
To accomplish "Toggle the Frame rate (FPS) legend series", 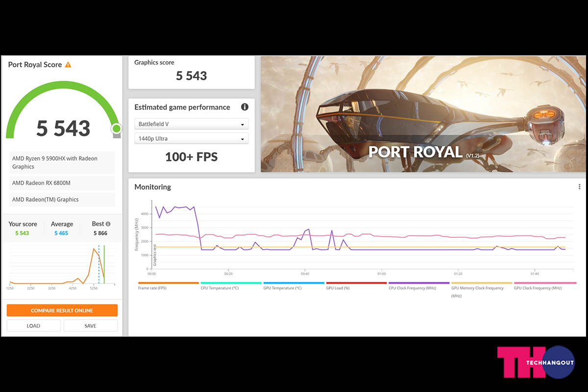I will click(x=168, y=286).
